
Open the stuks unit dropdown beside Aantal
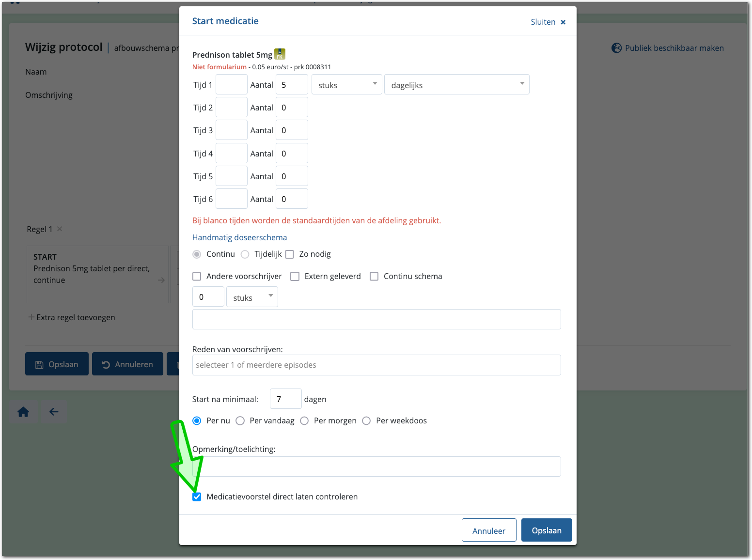coord(346,85)
